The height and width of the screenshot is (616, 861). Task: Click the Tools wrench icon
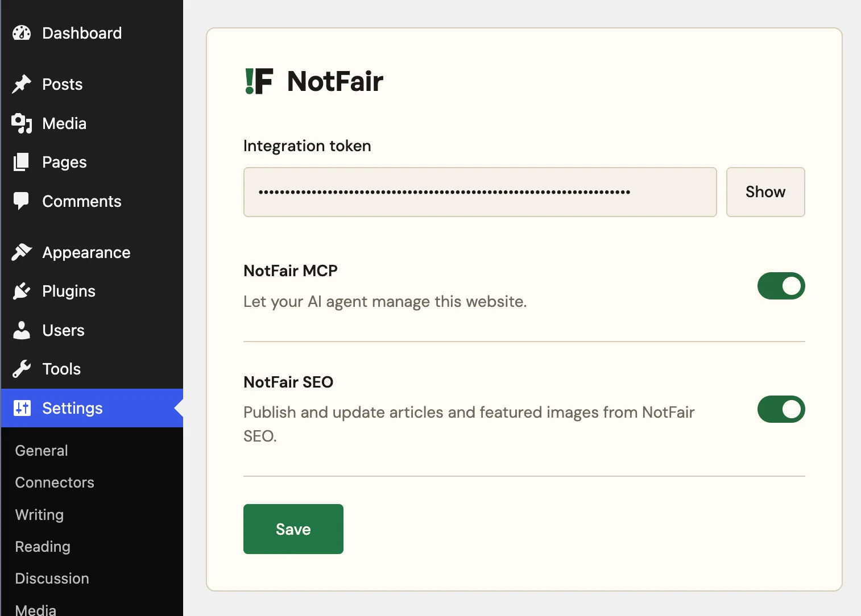22,369
